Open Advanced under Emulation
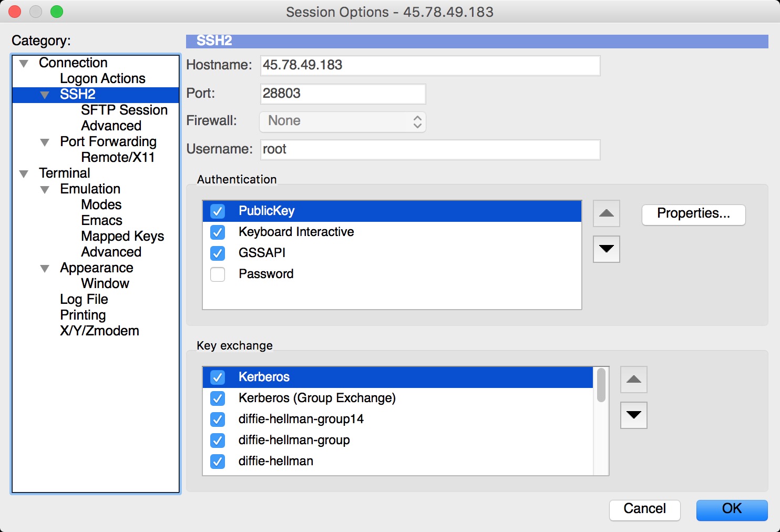 [111, 252]
